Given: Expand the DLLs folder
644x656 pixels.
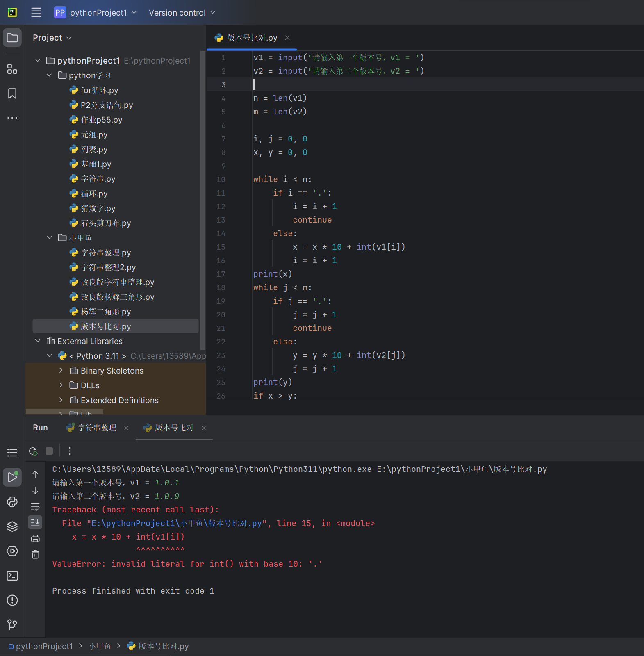Looking at the screenshot, I should pyautogui.click(x=61, y=385).
